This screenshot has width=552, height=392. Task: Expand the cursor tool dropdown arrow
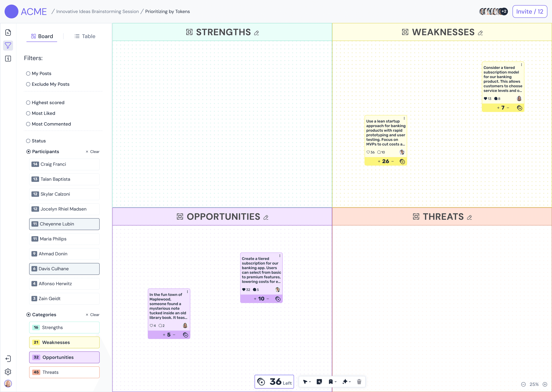(310, 382)
